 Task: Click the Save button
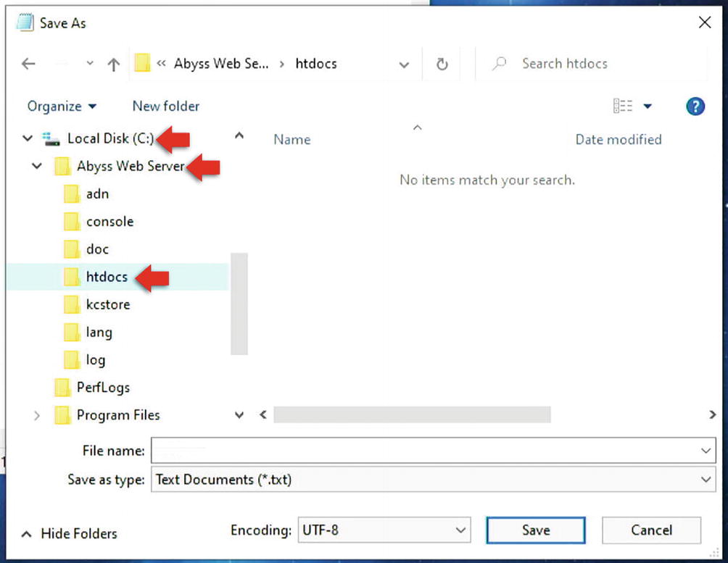tap(536, 530)
